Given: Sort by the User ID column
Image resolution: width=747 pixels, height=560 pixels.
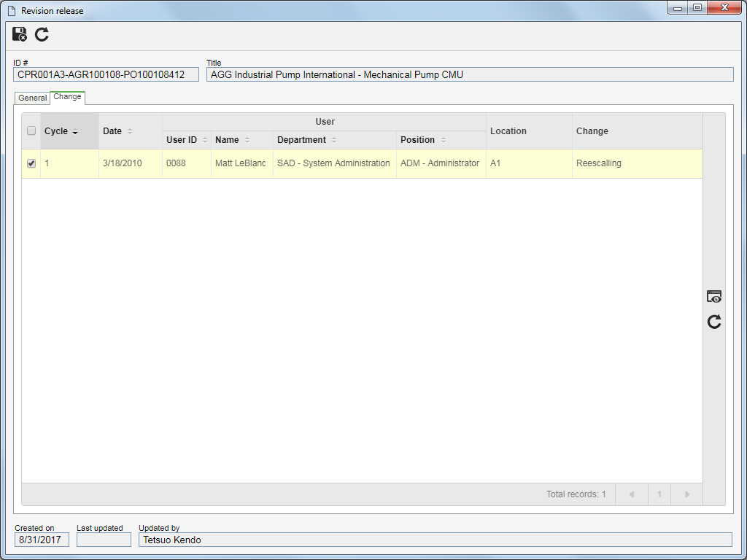Looking at the screenshot, I should tap(187, 140).
